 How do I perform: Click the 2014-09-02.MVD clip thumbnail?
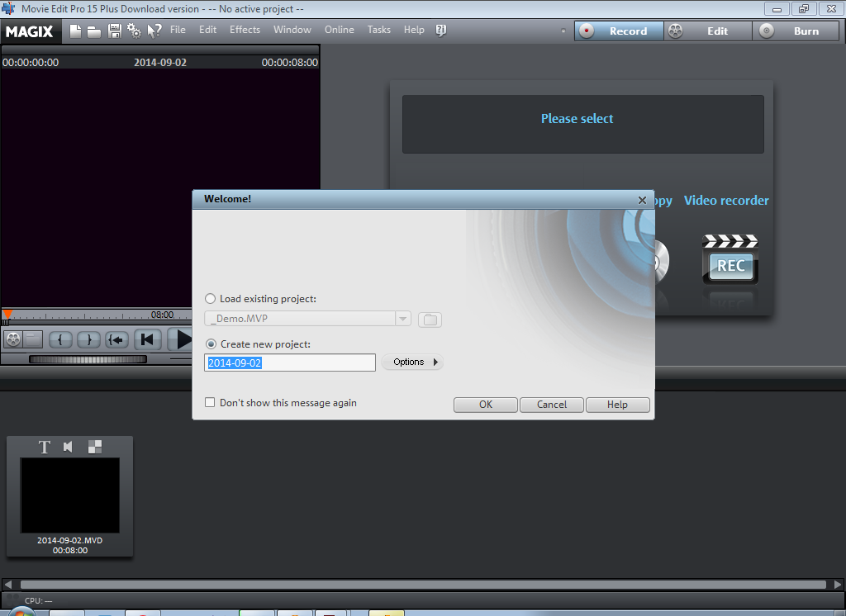69,493
